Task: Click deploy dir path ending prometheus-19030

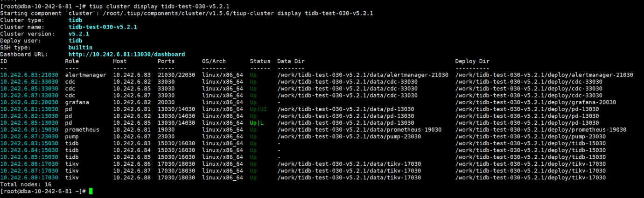Action: click(541, 130)
